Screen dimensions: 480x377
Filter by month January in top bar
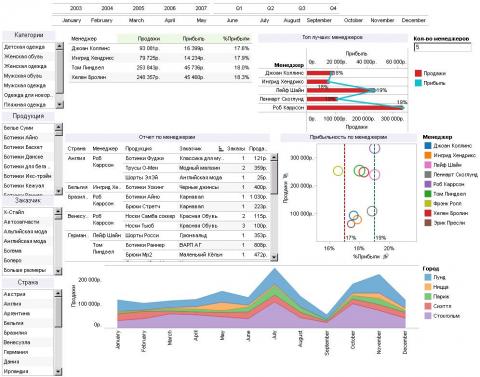coord(71,20)
